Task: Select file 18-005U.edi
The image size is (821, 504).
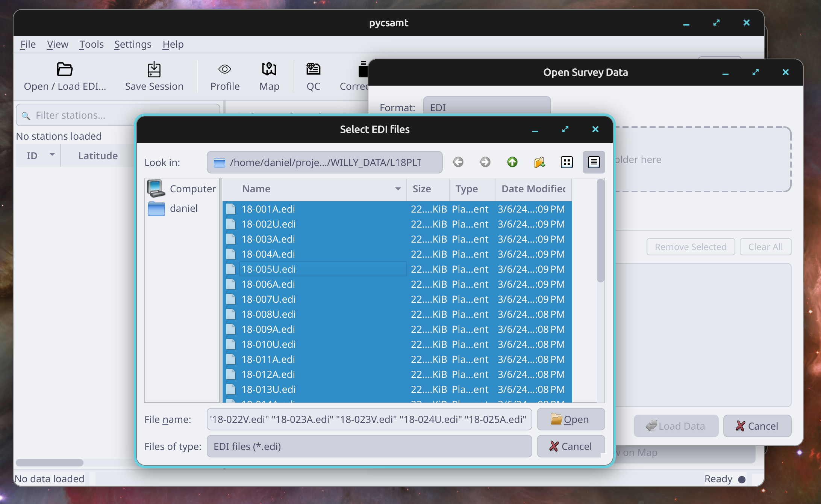Action: 397,269
